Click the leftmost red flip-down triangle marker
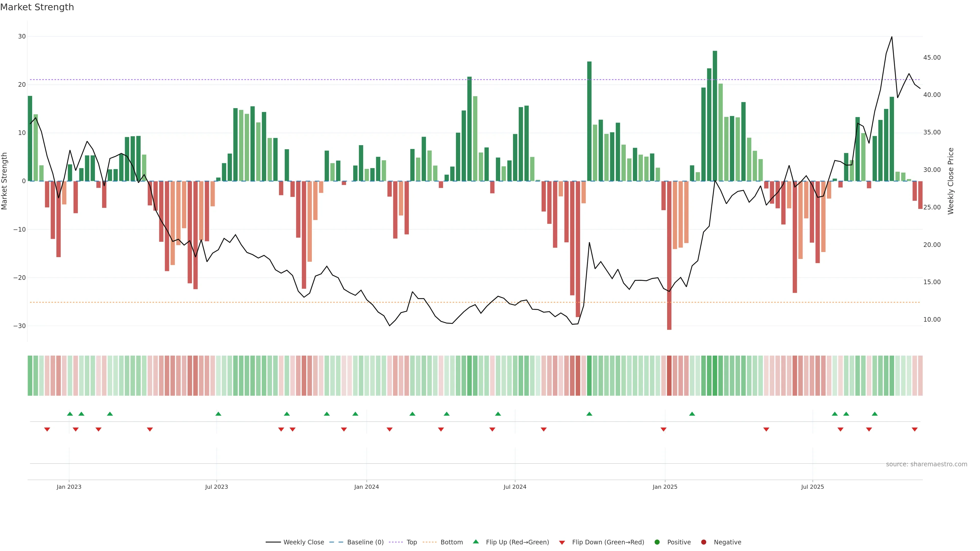 pyautogui.click(x=47, y=429)
